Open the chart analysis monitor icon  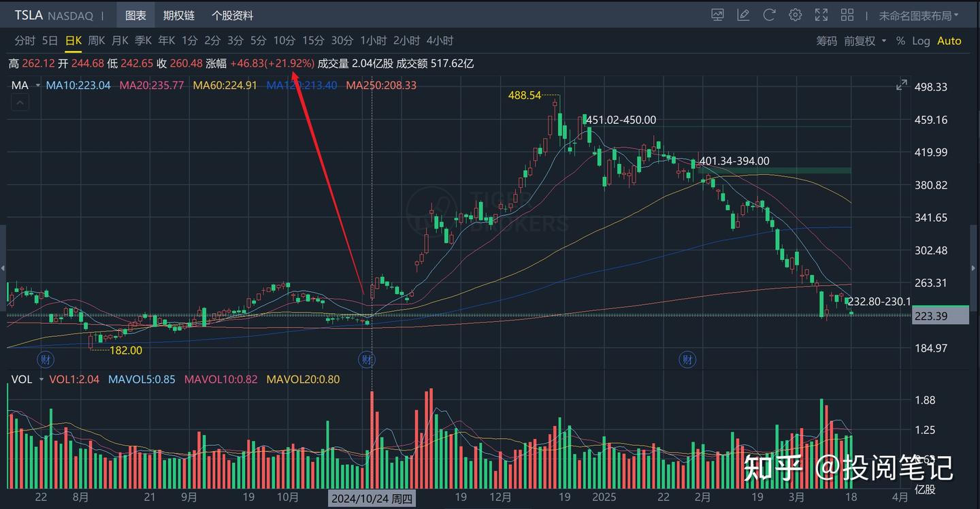click(x=717, y=15)
